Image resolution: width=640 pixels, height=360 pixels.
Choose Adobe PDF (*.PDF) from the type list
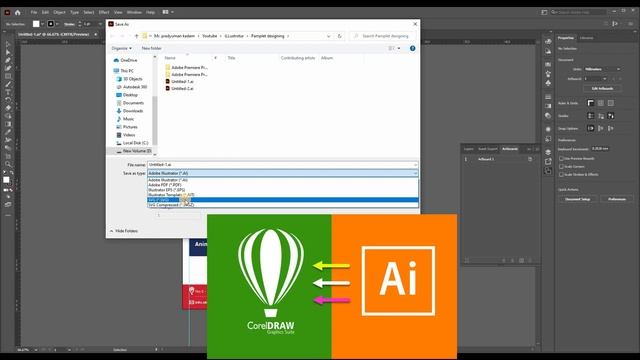pyautogui.click(x=282, y=185)
